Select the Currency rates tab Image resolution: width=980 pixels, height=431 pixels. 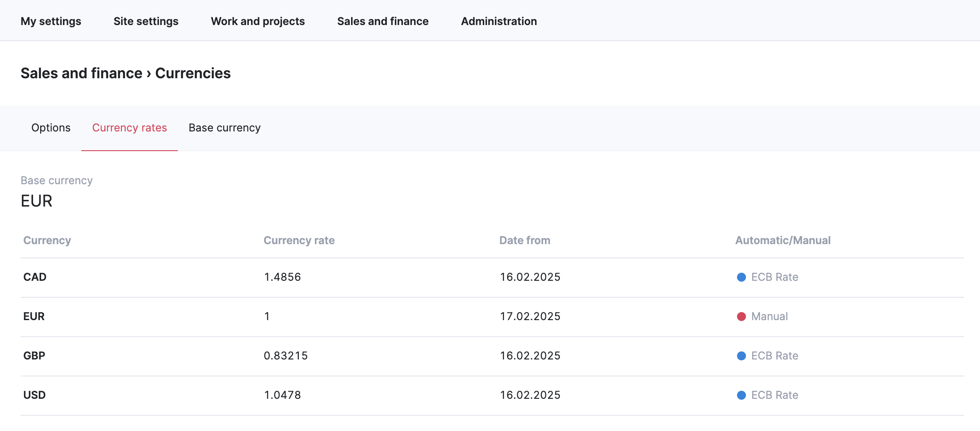coord(130,128)
